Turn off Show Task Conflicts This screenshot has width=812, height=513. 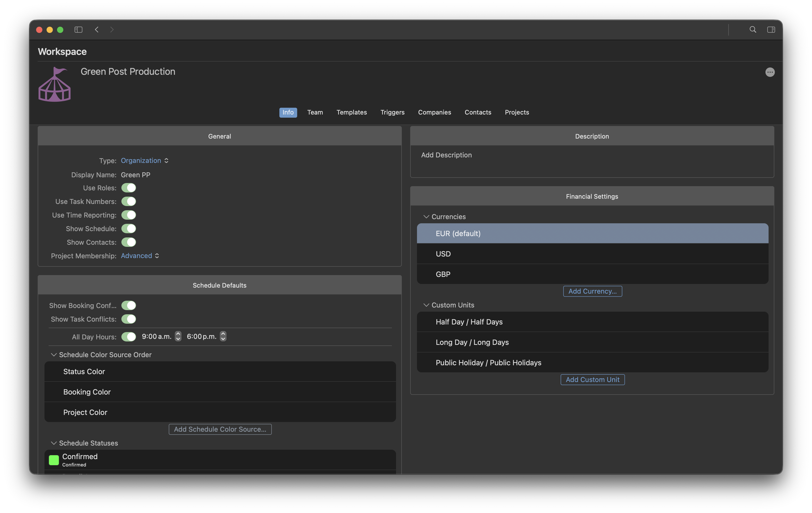(128, 319)
